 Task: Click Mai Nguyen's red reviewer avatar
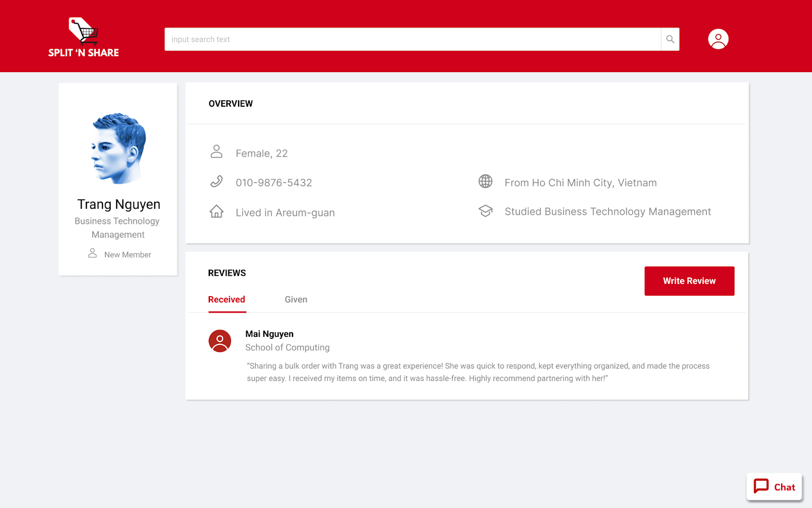220,341
